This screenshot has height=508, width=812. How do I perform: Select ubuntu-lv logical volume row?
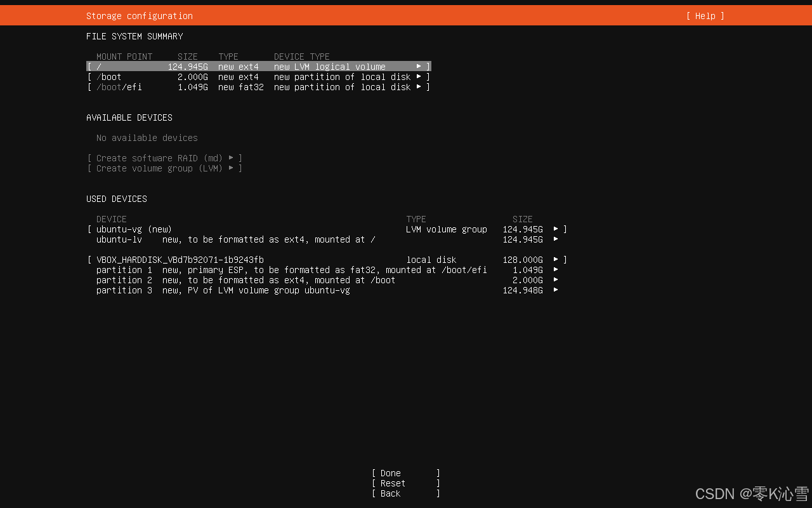pyautogui.click(x=327, y=239)
